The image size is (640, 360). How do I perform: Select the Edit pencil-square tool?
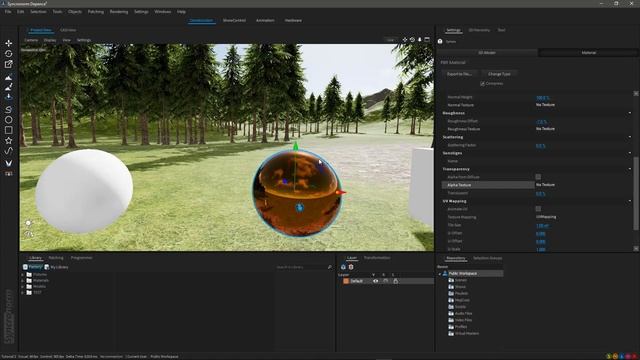click(8, 64)
